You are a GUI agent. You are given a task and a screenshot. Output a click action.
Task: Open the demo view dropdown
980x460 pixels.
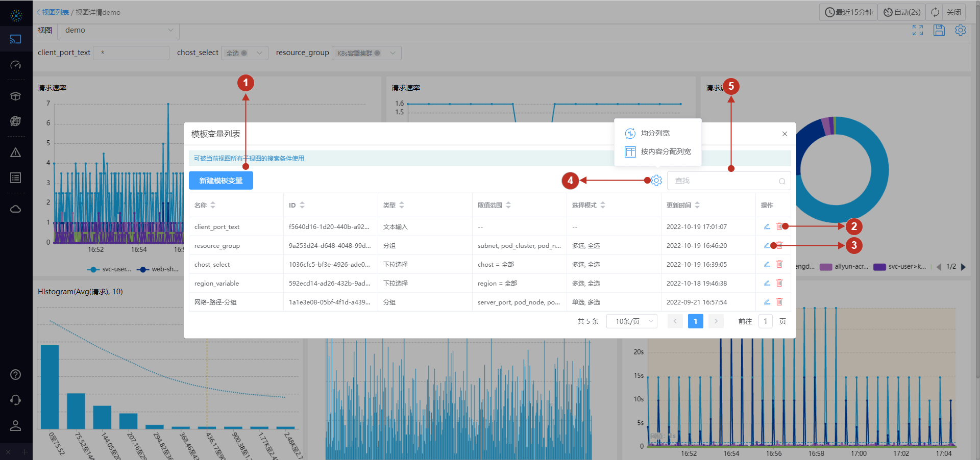coord(118,31)
